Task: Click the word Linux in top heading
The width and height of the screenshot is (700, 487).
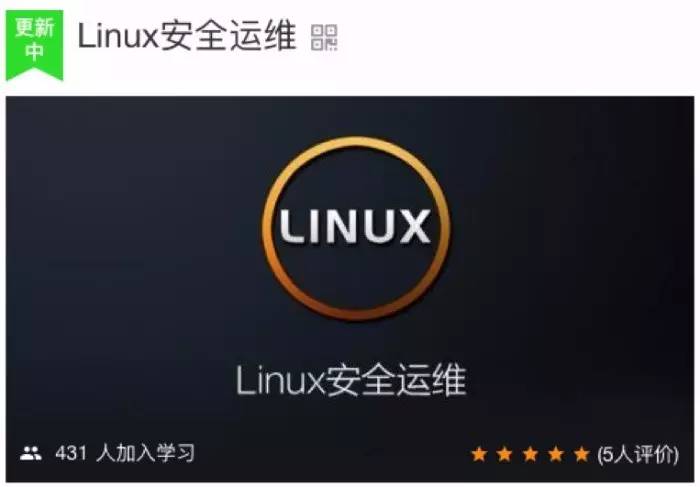Action: 118,36
